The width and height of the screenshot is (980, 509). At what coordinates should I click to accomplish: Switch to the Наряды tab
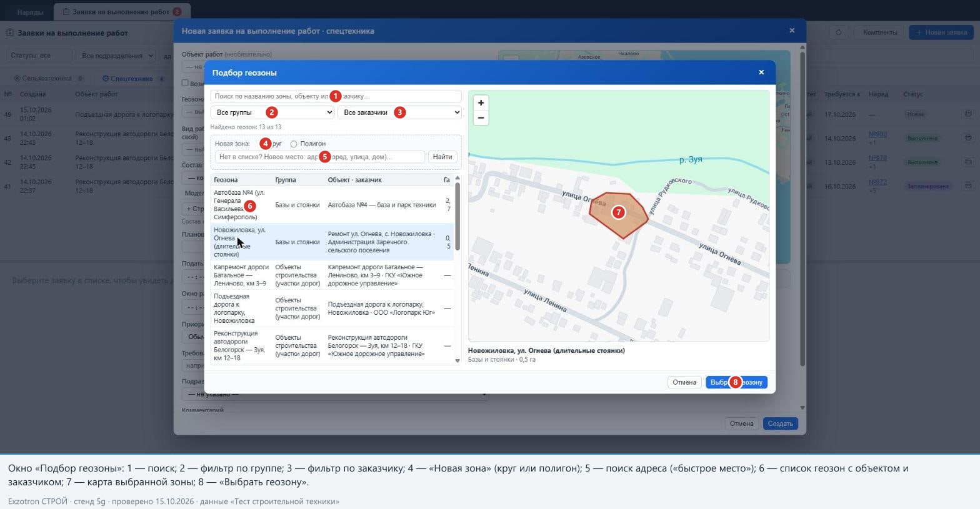pyautogui.click(x=30, y=12)
